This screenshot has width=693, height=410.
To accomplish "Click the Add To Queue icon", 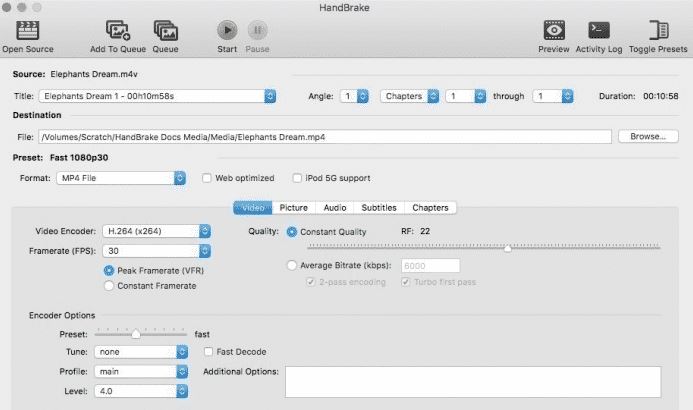I will 118,30.
